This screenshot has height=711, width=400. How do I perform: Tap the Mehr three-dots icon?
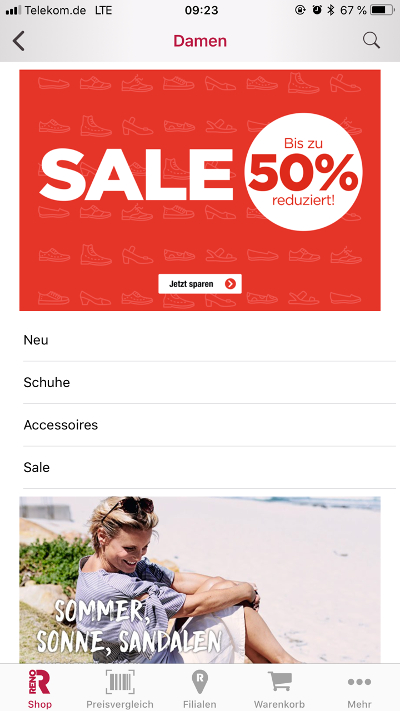coord(359,682)
